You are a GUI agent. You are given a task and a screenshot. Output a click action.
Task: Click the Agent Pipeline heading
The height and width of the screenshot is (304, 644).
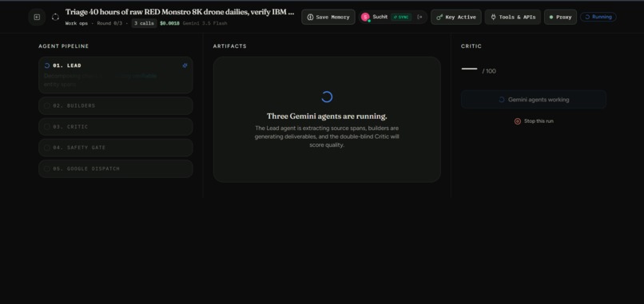point(64,46)
